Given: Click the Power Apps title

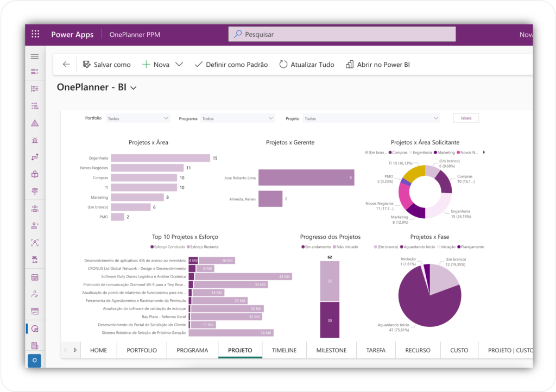Looking at the screenshot, I should click(x=72, y=34).
